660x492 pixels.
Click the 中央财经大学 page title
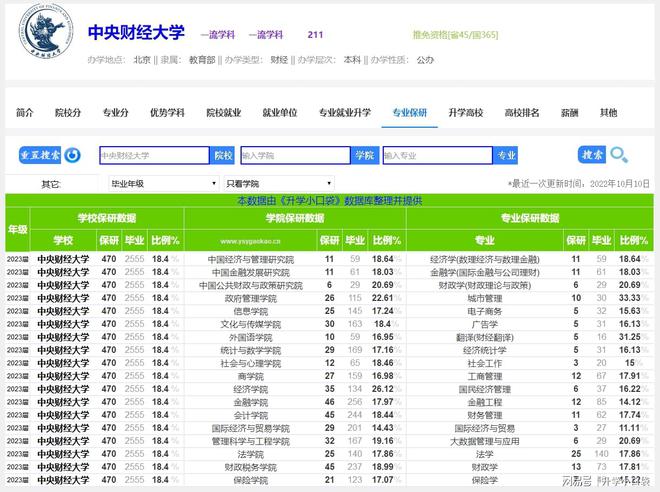[136, 32]
